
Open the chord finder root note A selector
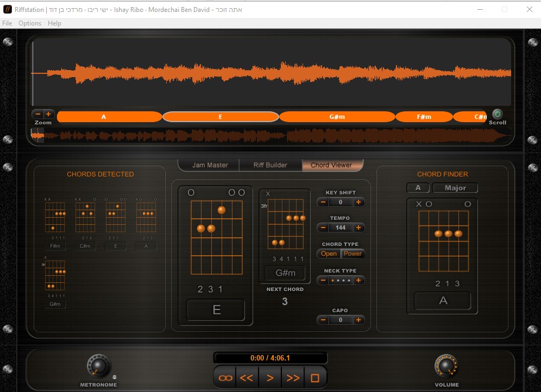coord(418,188)
